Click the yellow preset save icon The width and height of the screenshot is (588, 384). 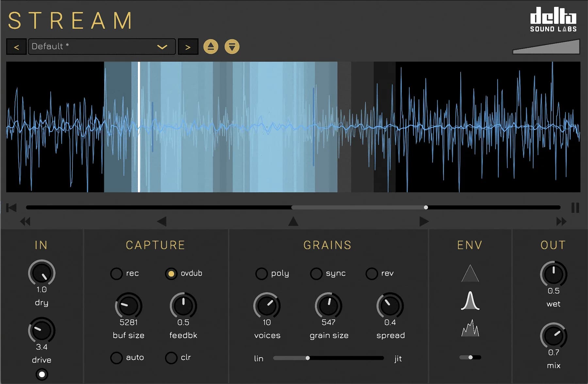pos(232,46)
